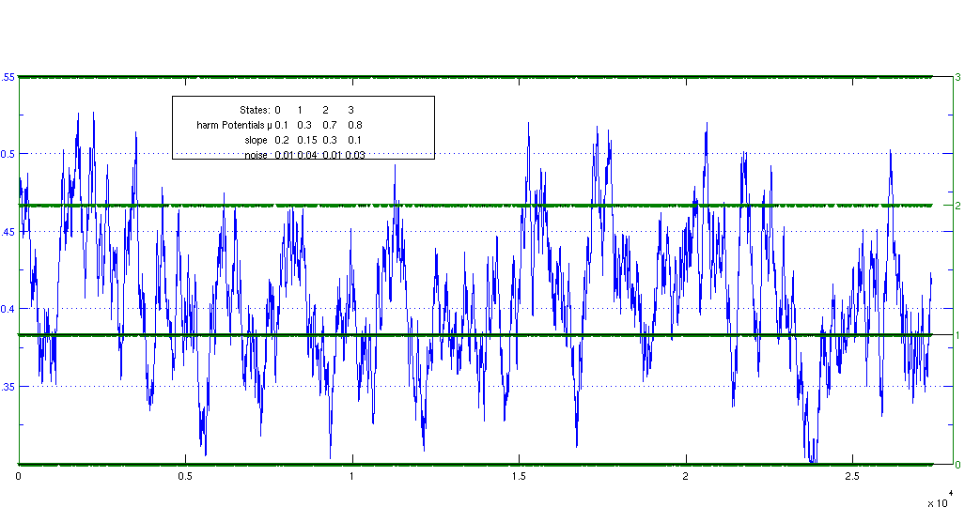
Task: Click right y-axis state label 2
Action: (x=956, y=206)
